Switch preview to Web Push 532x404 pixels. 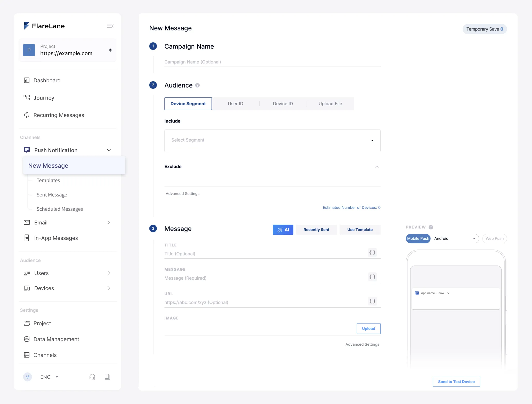495,238
